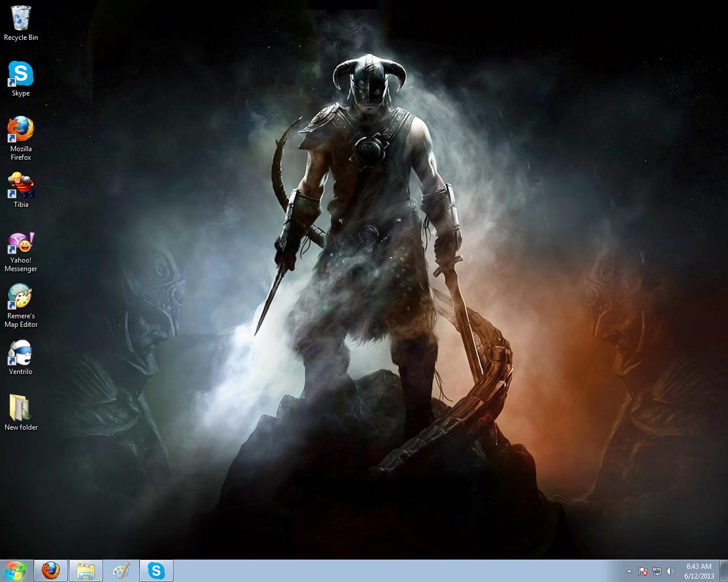Select the Skype desktop shortcut

click(x=21, y=78)
